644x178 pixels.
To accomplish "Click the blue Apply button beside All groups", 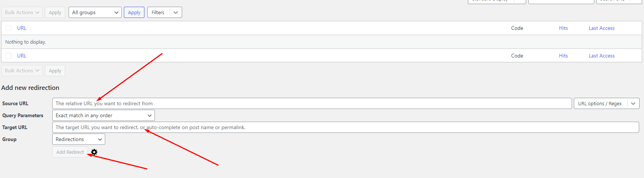I will pyautogui.click(x=134, y=12).
